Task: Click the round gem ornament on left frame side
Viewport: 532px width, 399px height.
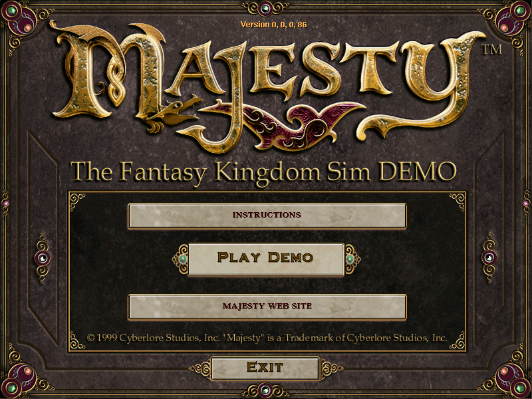Action: point(43,258)
